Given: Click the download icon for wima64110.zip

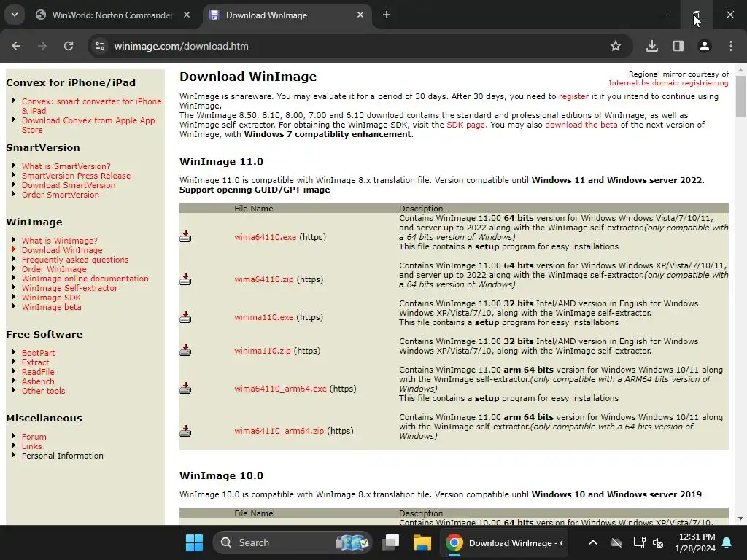Looking at the screenshot, I should tap(185, 279).
